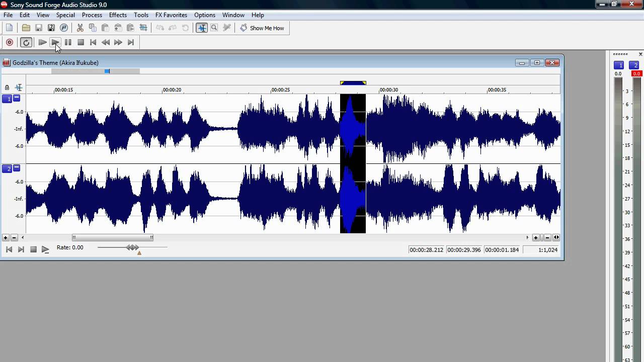Click the horizontal scrollbar thumb of the waveform
This screenshot has height=362, width=644.
pos(113,238)
